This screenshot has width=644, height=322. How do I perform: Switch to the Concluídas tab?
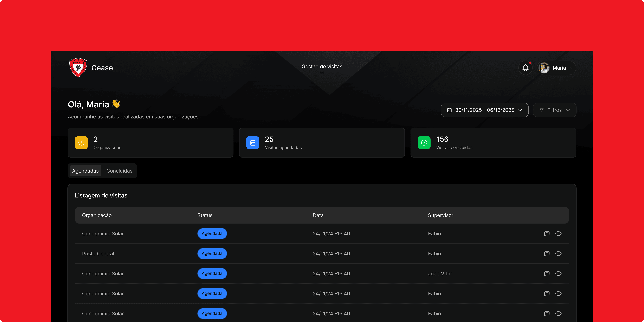119,171
